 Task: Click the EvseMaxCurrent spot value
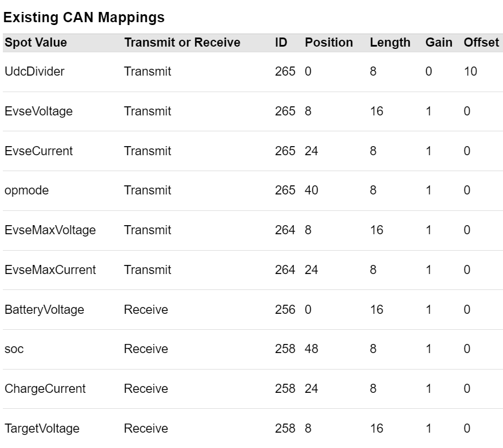point(50,270)
